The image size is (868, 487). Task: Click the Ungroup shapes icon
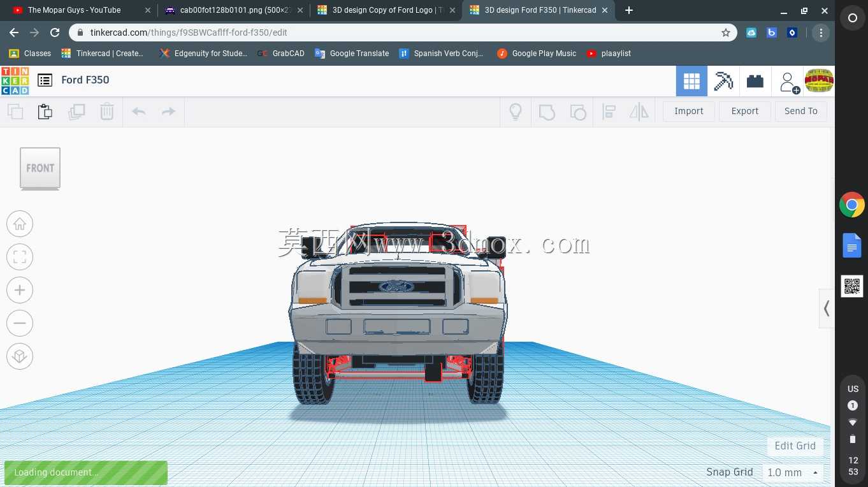click(x=577, y=112)
